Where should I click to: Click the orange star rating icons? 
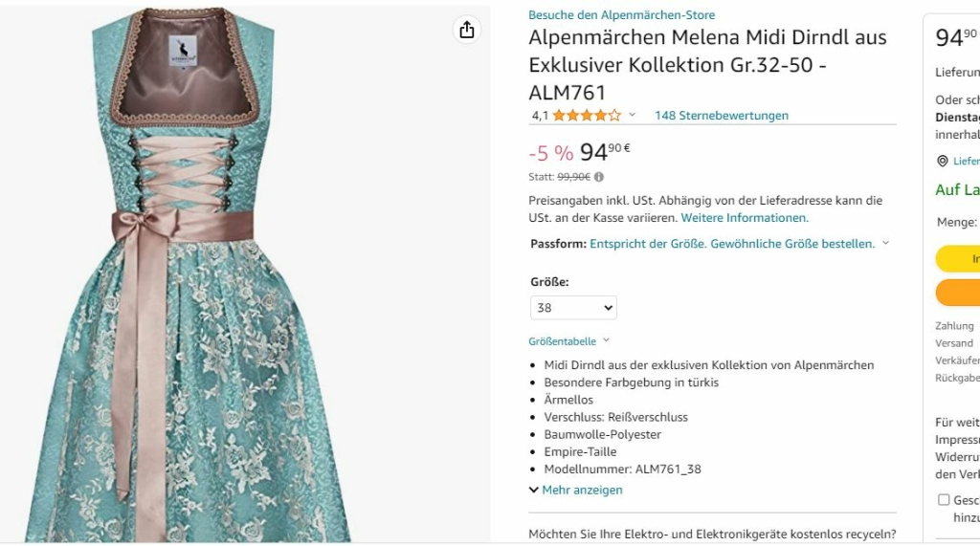[x=586, y=116]
